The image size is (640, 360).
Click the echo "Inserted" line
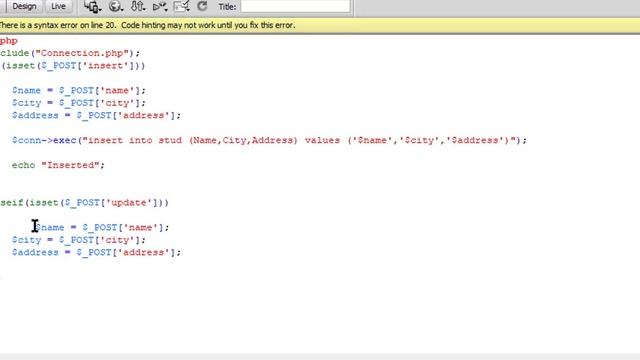[x=58, y=165]
